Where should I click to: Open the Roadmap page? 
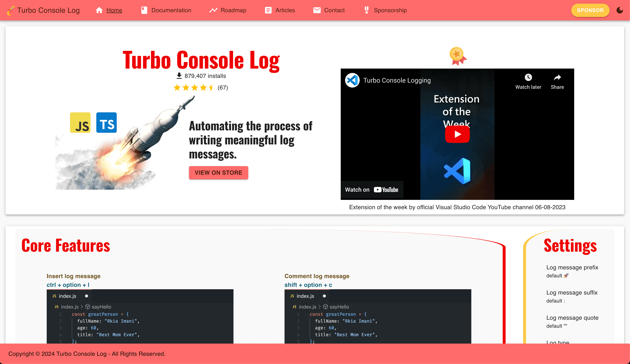click(233, 10)
